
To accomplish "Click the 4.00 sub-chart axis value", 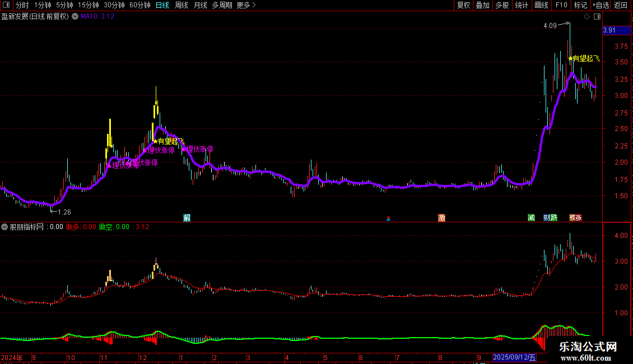I will [621, 236].
